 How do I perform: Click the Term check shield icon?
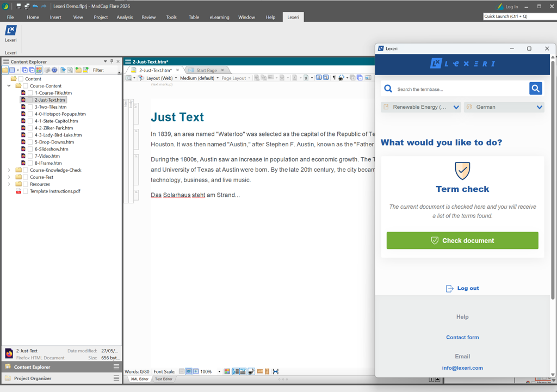tap(462, 171)
